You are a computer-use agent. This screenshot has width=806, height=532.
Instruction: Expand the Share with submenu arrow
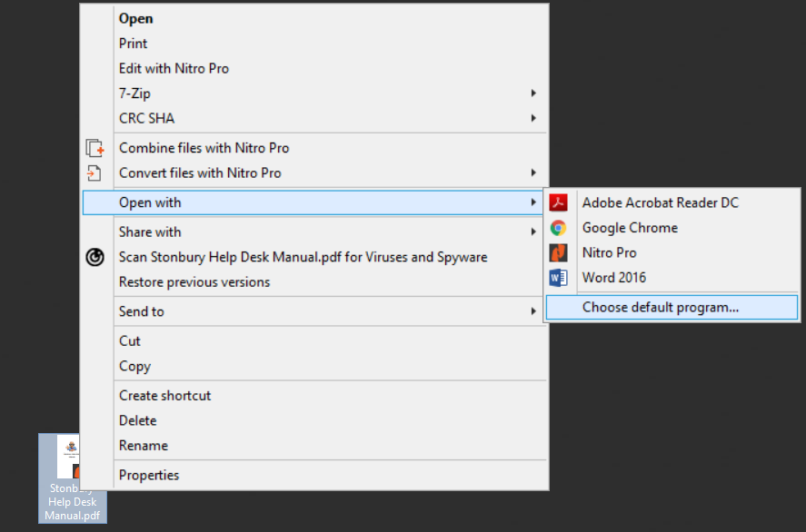coord(533,232)
